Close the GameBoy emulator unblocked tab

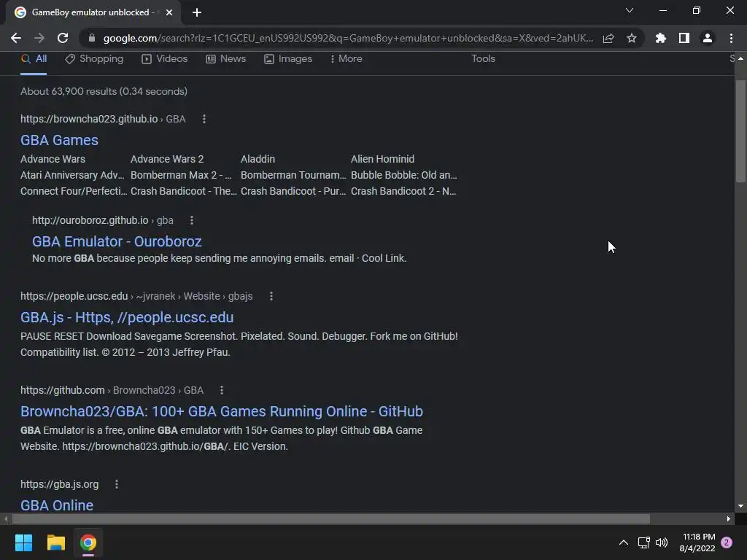pyautogui.click(x=169, y=12)
